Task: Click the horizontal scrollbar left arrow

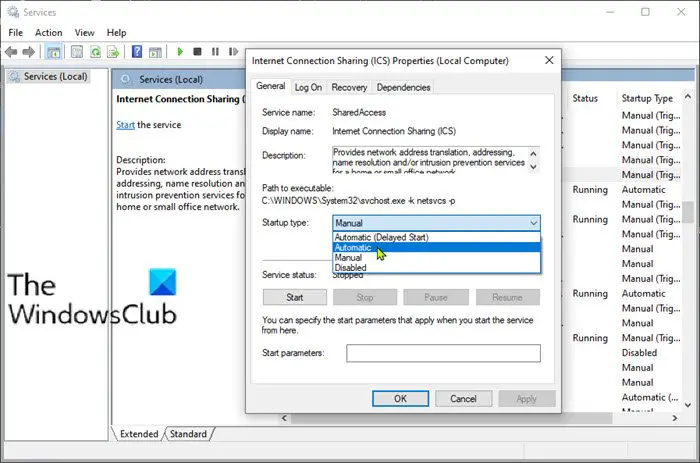Action: tap(284, 418)
